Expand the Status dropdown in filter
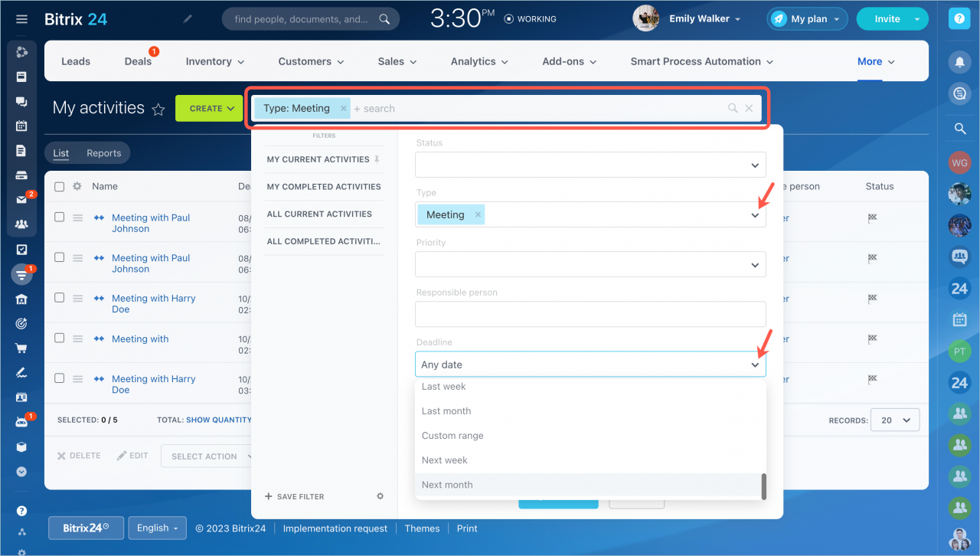 (755, 165)
